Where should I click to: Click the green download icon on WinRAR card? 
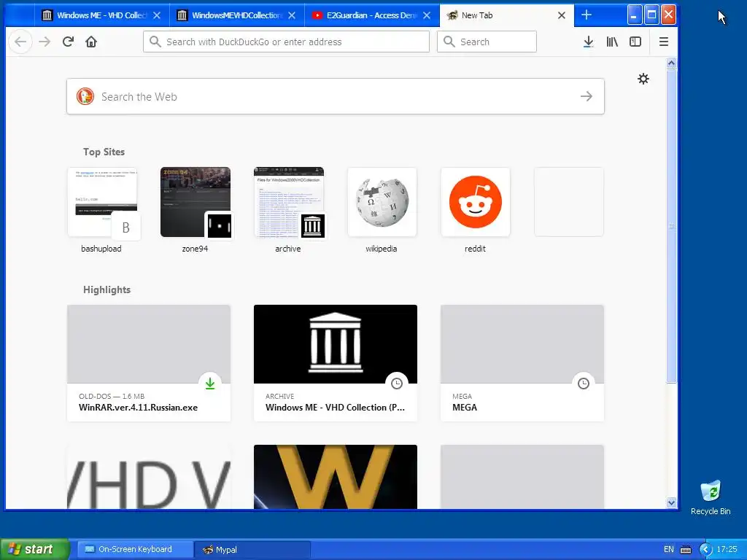(x=210, y=384)
